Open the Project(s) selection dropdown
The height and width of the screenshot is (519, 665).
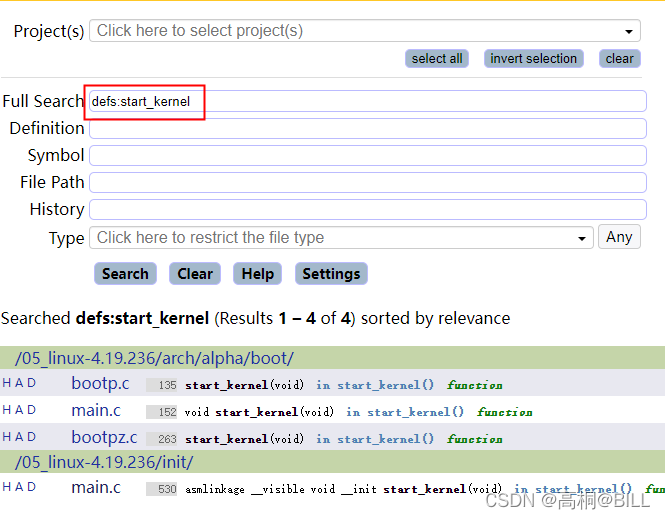pyautogui.click(x=364, y=31)
